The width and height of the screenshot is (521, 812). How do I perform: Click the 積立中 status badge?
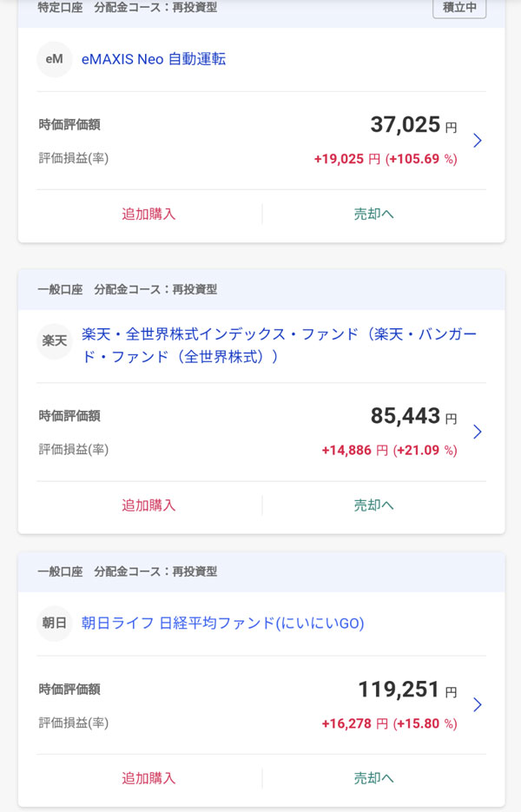pos(458,8)
